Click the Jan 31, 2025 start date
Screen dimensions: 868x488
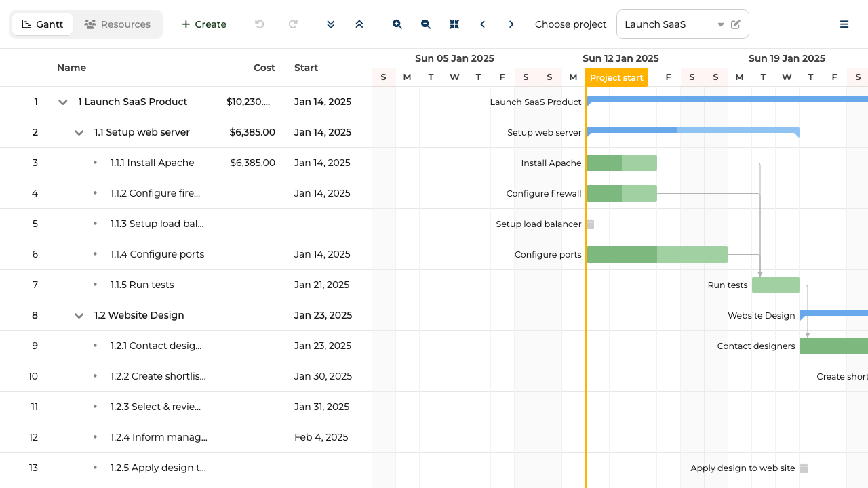pyautogui.click(x=321, y=407)
